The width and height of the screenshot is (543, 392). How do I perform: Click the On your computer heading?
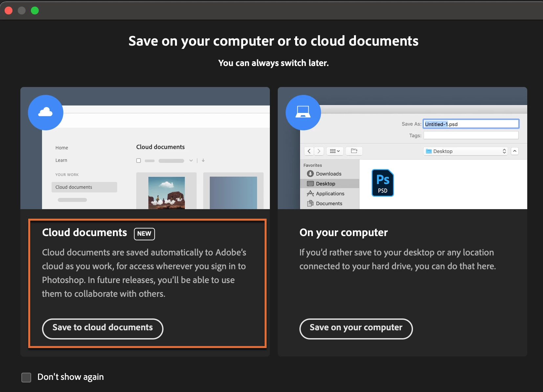pyautogui.click(x=344, y=232)
